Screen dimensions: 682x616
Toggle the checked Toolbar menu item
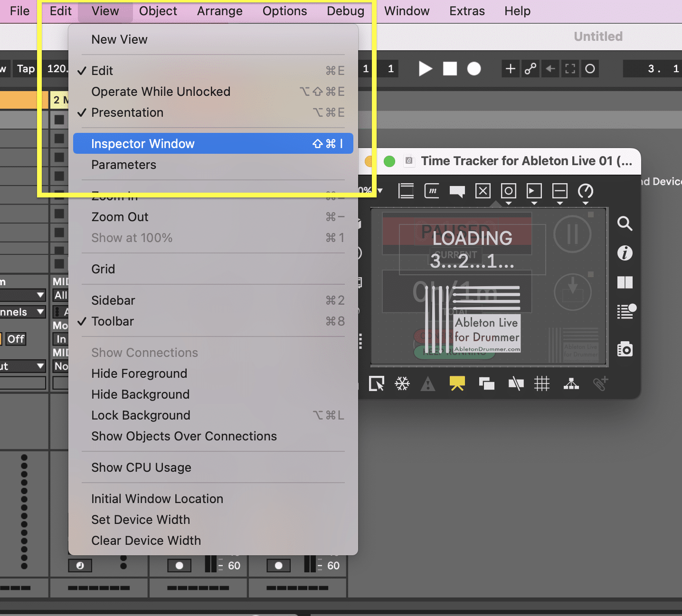113,321
